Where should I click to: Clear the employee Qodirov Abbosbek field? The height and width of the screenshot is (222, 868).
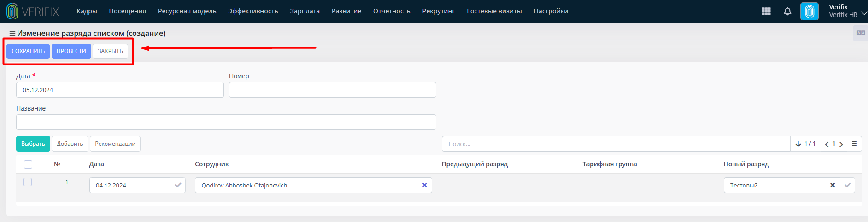click(x=424, y=185)
